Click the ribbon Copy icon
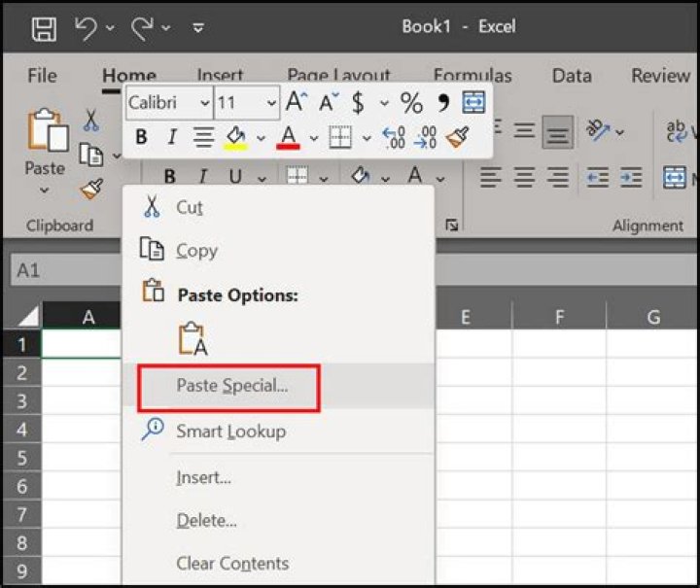 [91, 155]
